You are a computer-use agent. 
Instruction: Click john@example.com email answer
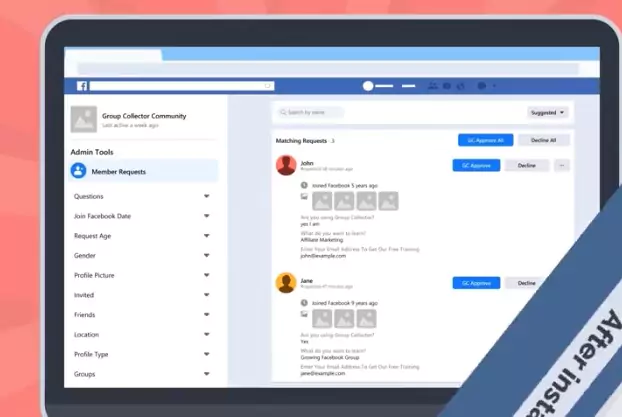(x=323, y=256)
